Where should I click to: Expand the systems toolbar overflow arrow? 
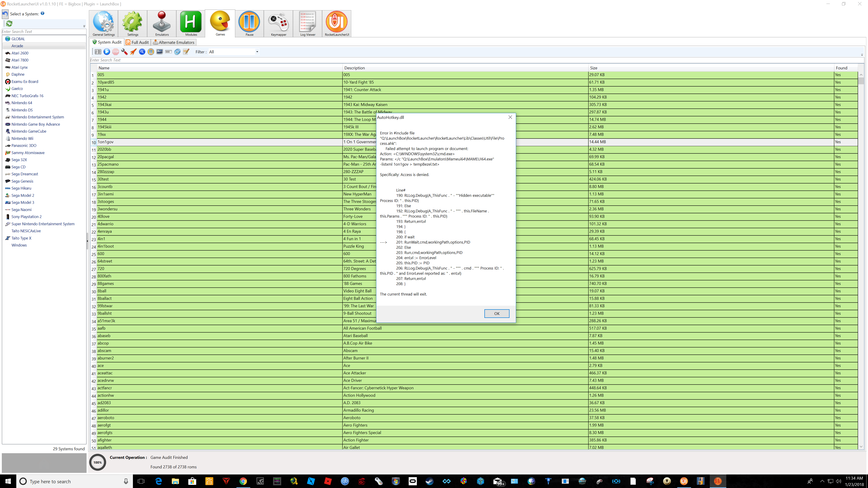84,26
